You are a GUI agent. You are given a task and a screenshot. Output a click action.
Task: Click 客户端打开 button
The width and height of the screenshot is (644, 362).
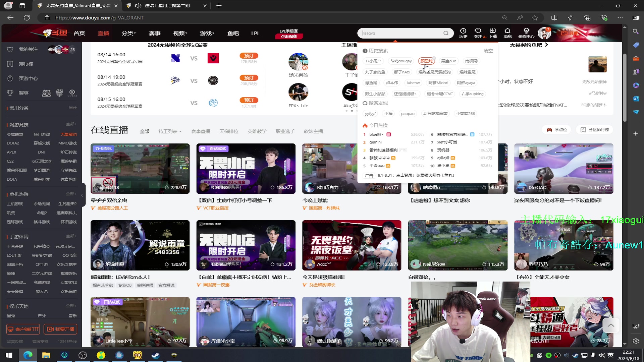click(23, 329)
